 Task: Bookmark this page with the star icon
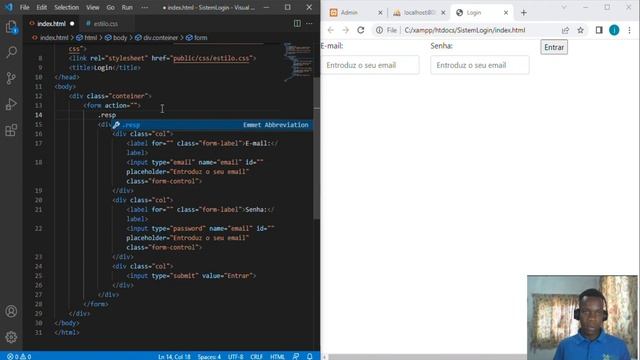coord(580,30)
